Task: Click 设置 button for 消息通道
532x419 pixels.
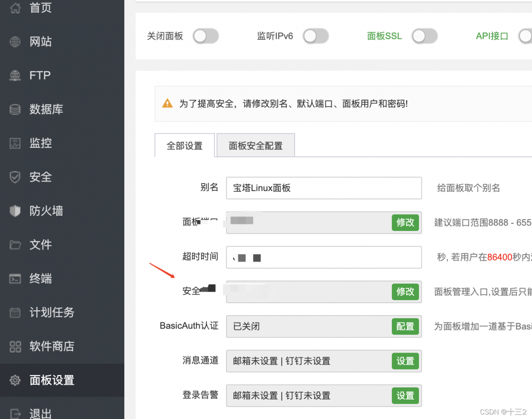Action: [x=405, y=361]
